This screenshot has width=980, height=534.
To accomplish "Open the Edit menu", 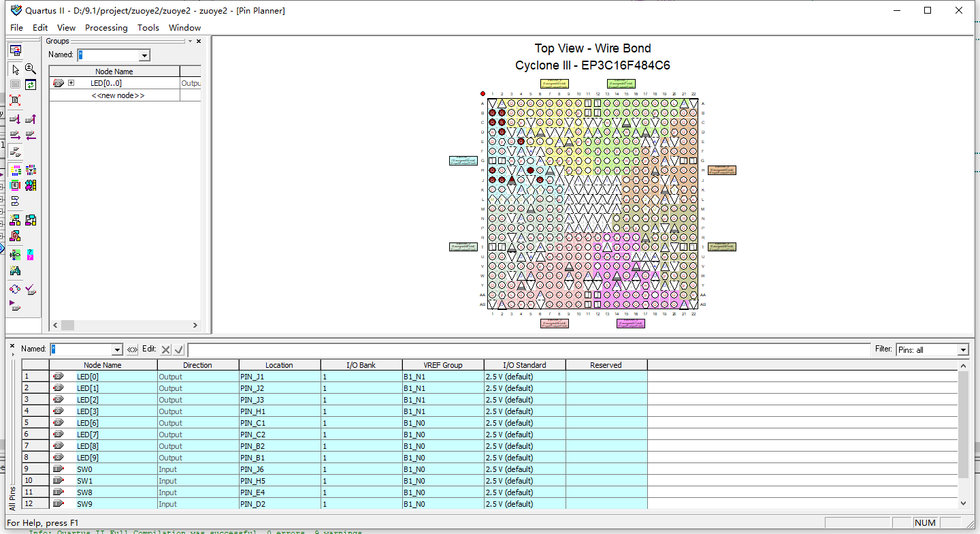I will coord(40,28).
